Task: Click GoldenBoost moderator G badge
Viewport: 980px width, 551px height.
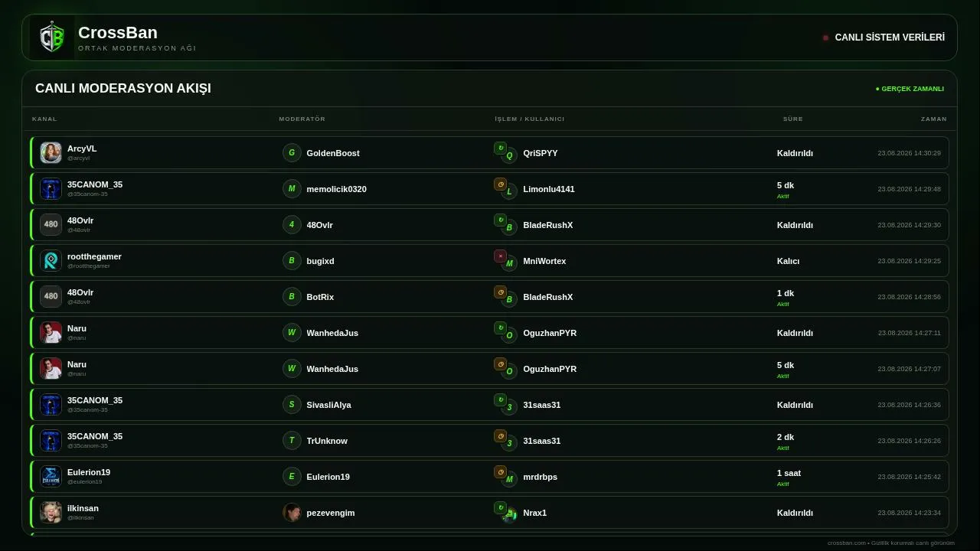Action: pyautogui.click(x=292, y=152)
